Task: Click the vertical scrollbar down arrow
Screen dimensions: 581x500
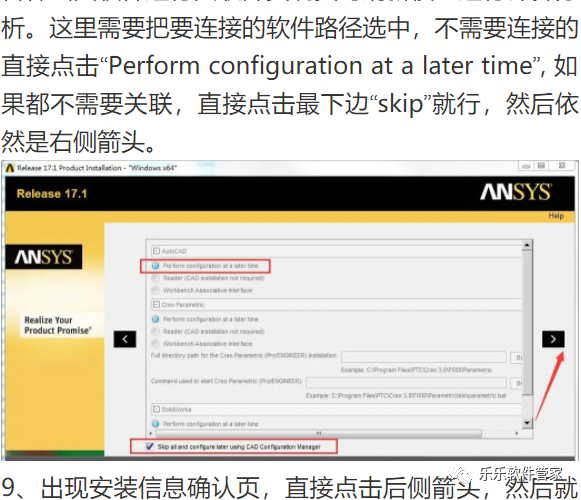Action: [x=527, y=423]
